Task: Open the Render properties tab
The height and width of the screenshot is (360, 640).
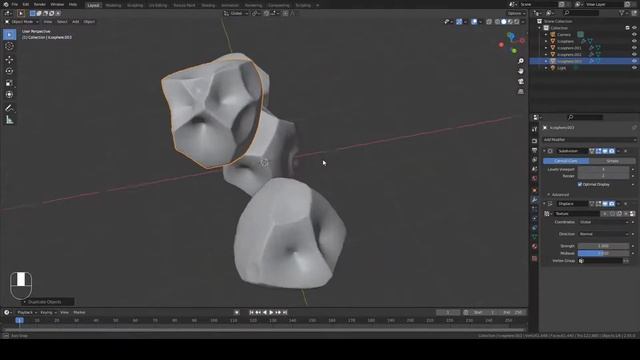Action: 534,141
